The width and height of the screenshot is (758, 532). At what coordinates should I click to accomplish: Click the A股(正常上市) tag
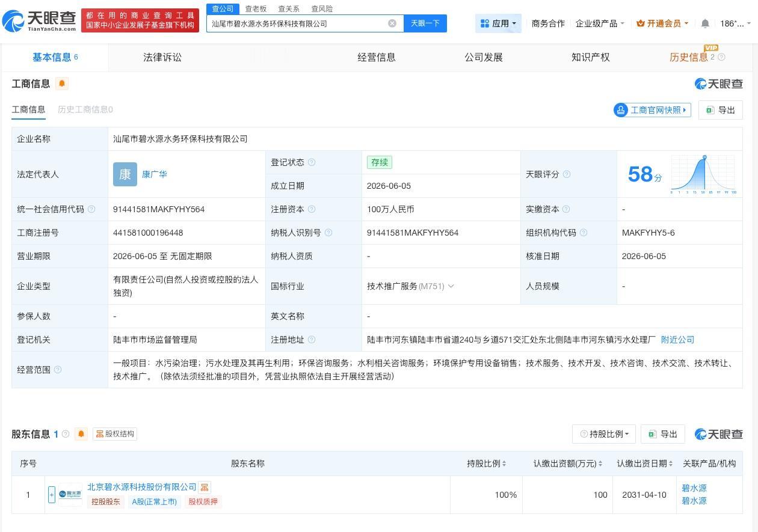[155, 501]
